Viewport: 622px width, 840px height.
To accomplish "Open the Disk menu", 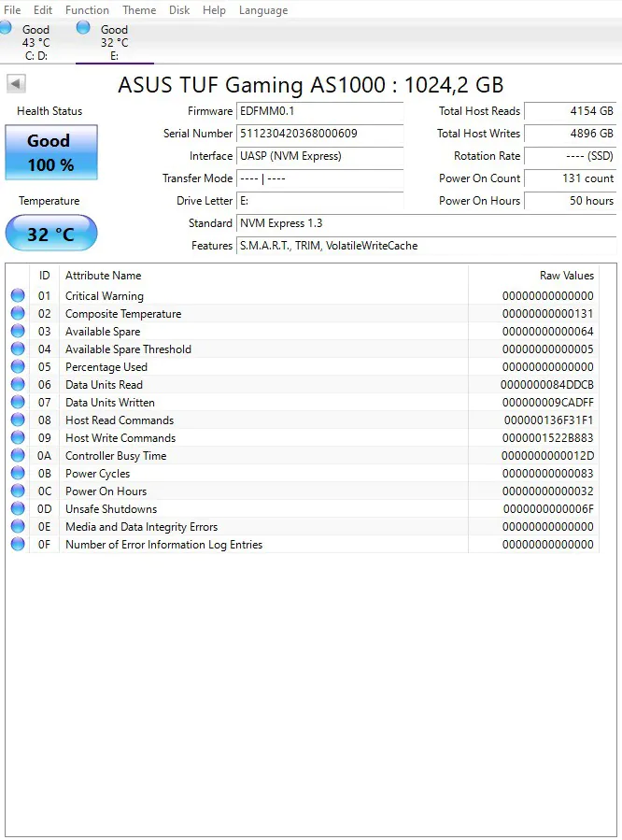I will point(179,10).
